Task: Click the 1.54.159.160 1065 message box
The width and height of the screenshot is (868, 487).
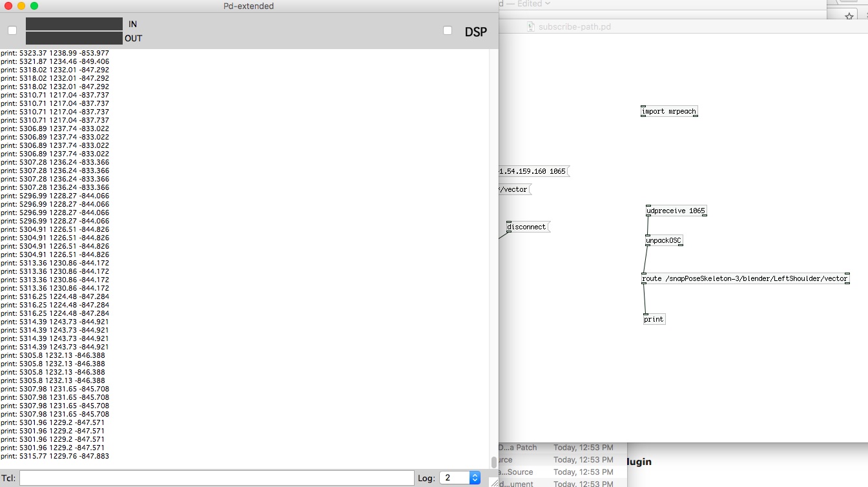Action: [533, 172]
